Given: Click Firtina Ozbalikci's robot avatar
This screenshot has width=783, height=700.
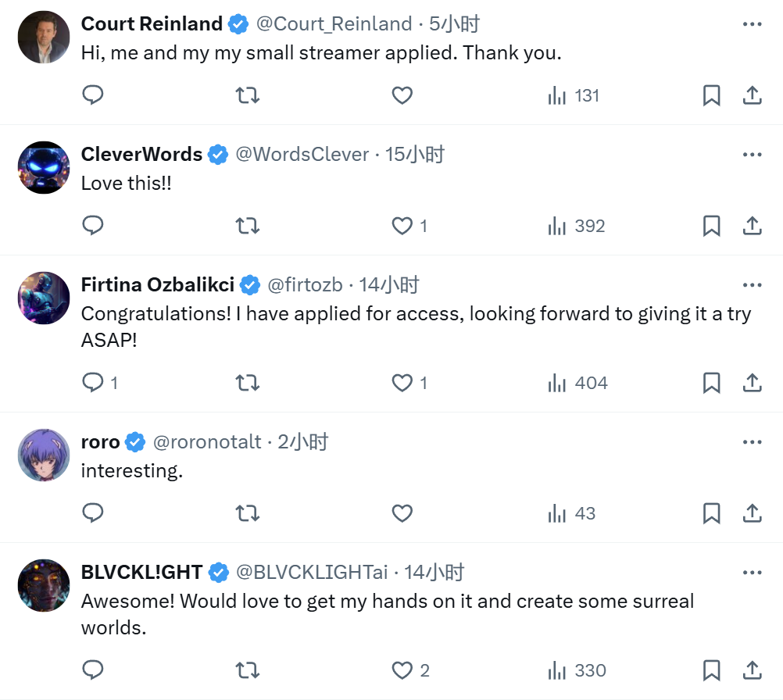Looking at the screenshot, I should pos(44,298).
